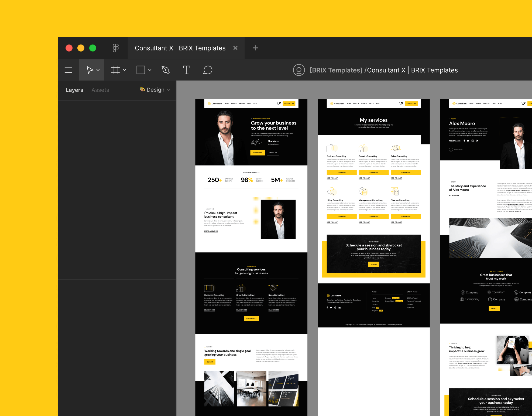Open the Design page dropdown
The width and height of the screenshot is (532, 416).
[x=155, y=90]
